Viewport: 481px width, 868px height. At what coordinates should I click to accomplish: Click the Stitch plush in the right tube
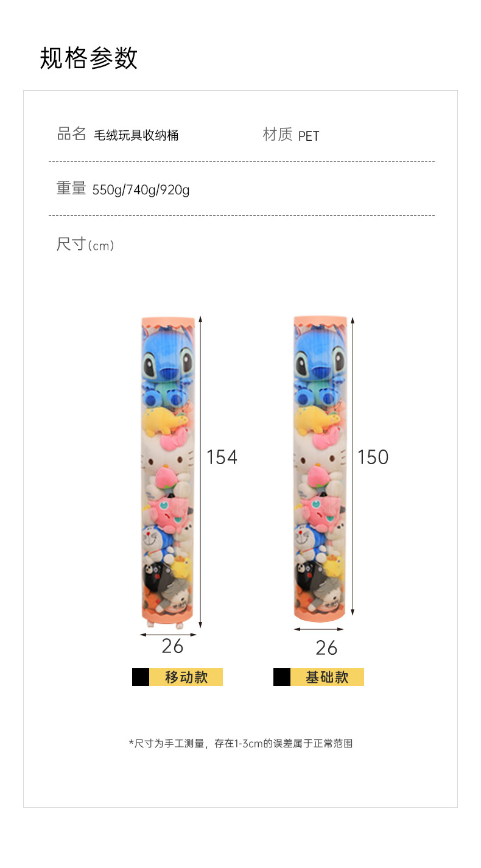pos(319,365)
